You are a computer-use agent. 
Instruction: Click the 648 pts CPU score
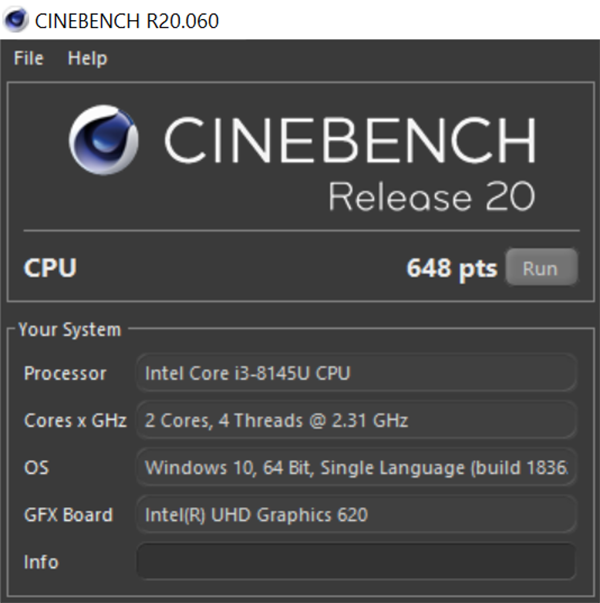451,268
